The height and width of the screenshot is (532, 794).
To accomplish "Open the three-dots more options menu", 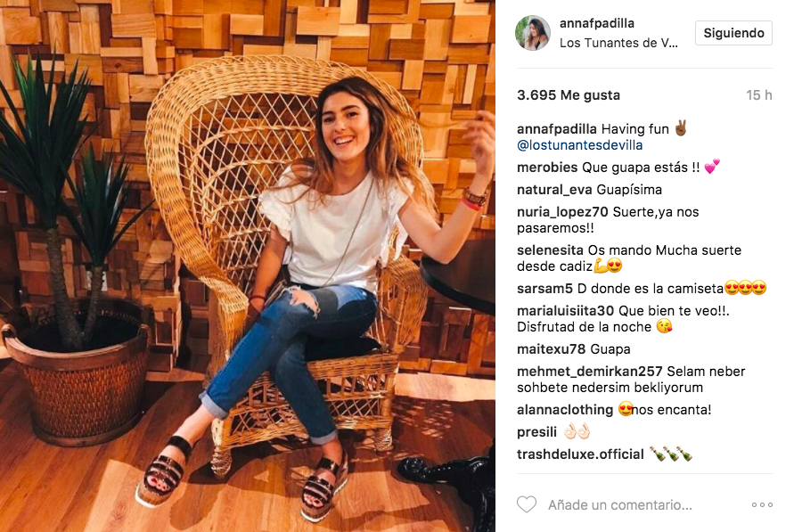I will tap(762, 504).
